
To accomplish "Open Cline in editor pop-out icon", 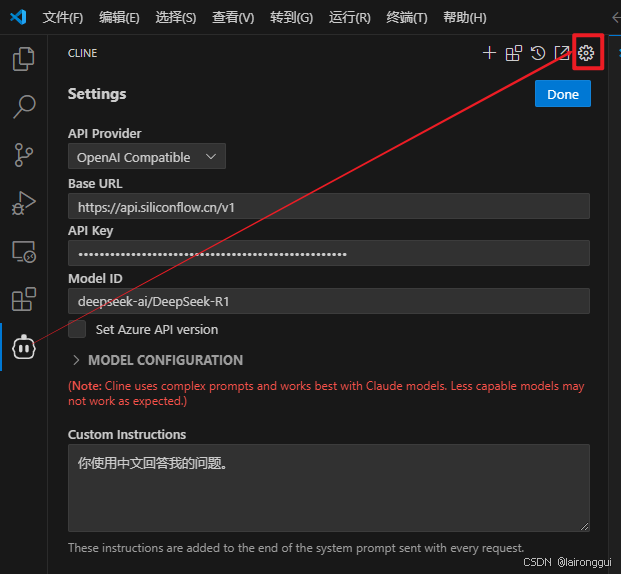I will (x=562, y=53).
